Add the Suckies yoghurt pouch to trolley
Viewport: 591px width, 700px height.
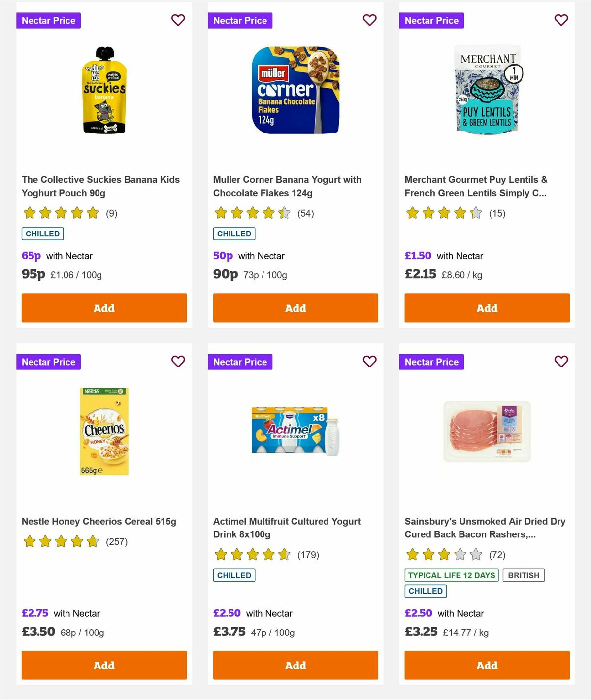click(103, 307)
